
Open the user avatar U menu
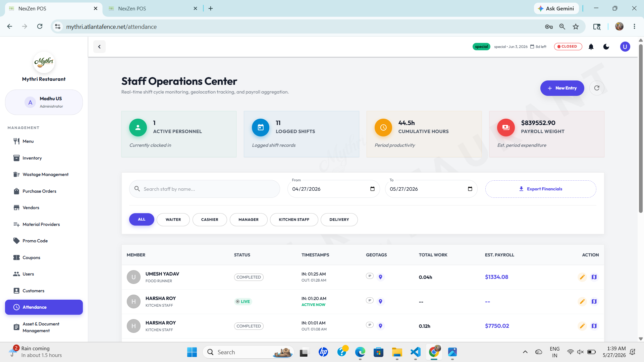[625, 47]
